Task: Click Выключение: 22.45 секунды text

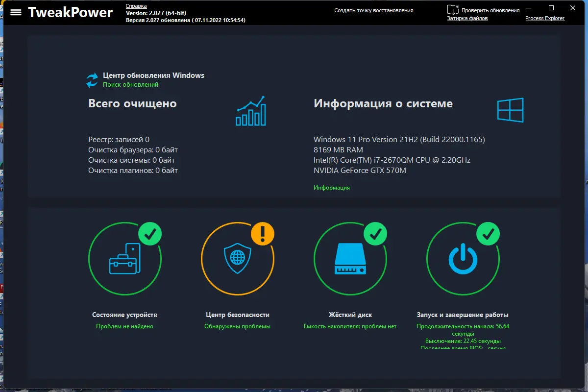Action: [463, 341]
